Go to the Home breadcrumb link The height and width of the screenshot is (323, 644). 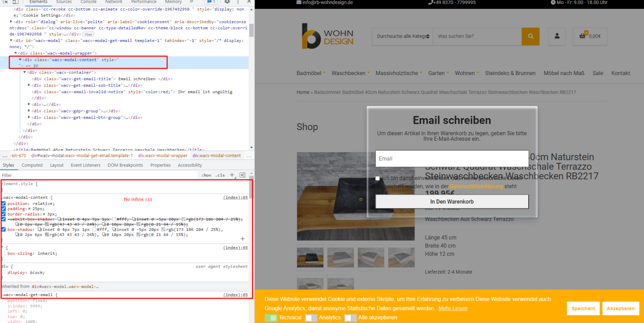click(x=303, y=92)
